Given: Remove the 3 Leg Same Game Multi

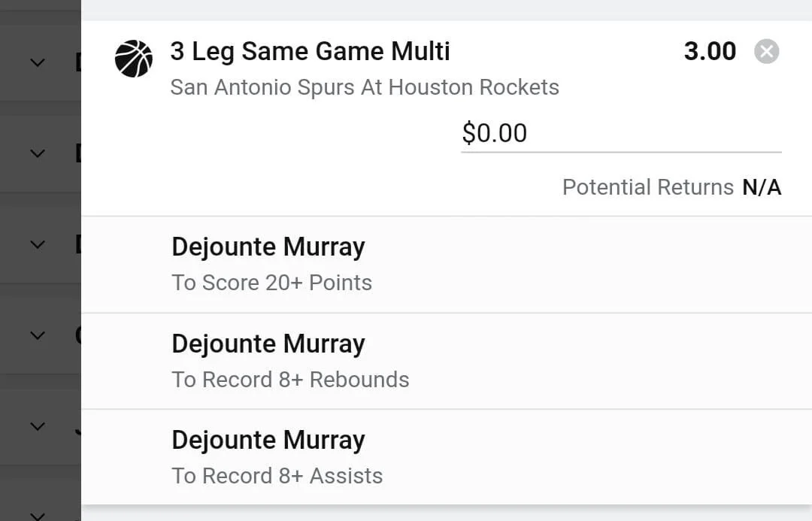Looking at the screenshot, I should (x=766, y=52).
